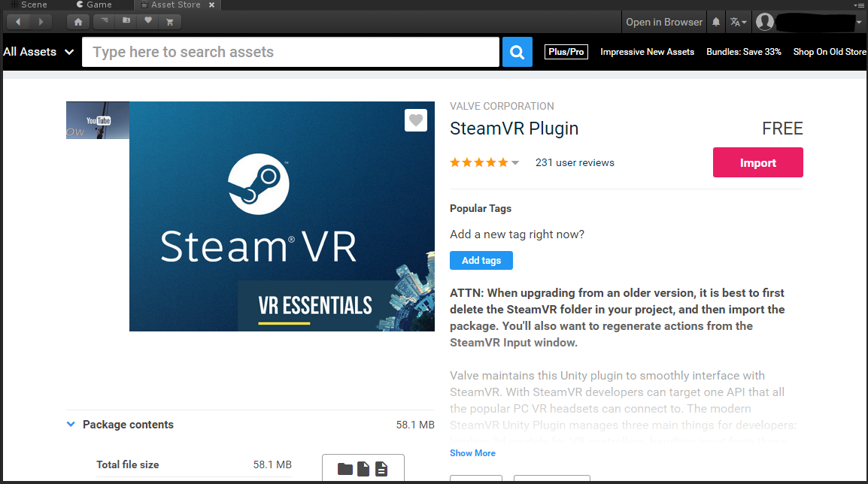
Task: Close the Asset Store tab
Action: coord(211,5)
